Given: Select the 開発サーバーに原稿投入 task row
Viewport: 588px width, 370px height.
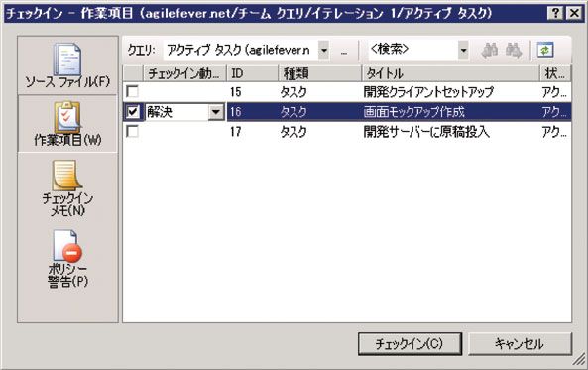Looking at the screenshot, I should point(347,132).
